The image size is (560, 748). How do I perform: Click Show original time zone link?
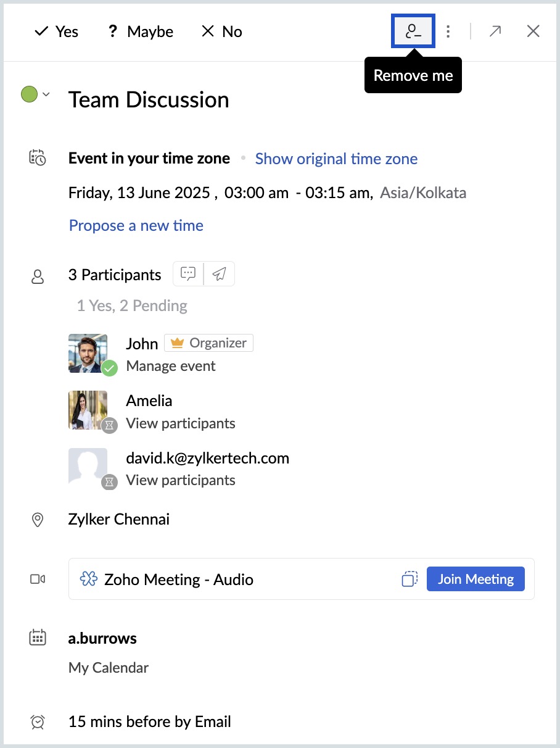click(336, 159)
